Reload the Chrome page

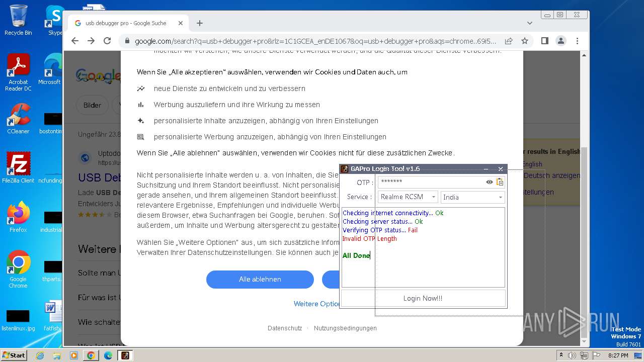pos(107,41)
